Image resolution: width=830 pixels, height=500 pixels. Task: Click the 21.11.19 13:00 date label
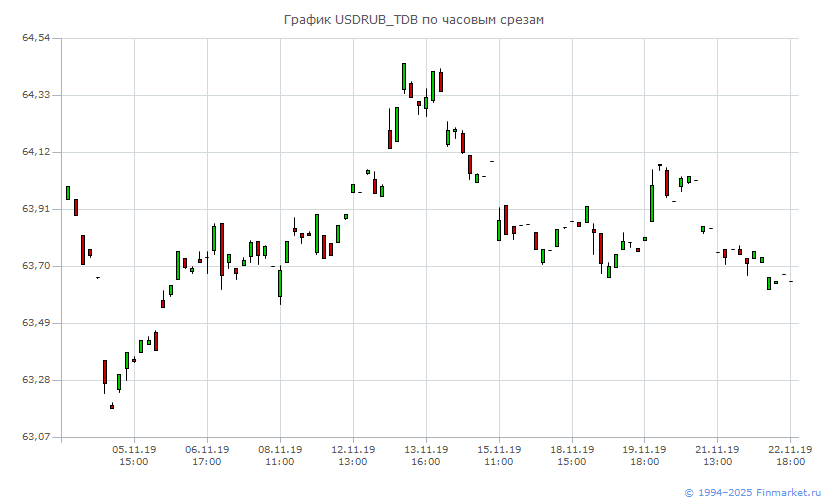(x=718, y=456)
